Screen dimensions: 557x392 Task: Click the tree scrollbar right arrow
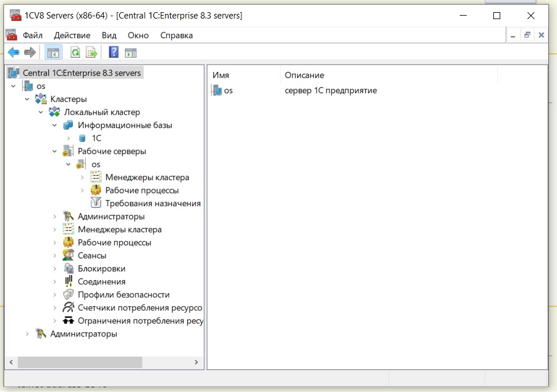coord(196,362)
